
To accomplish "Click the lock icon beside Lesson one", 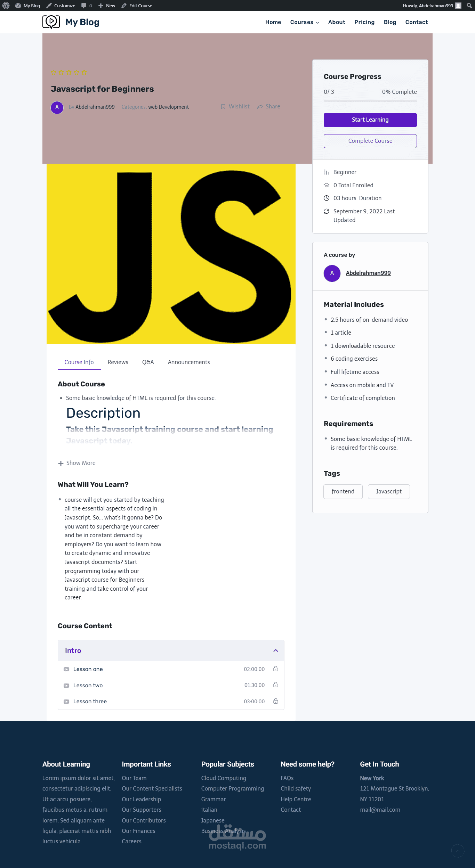I will [276, 669].
